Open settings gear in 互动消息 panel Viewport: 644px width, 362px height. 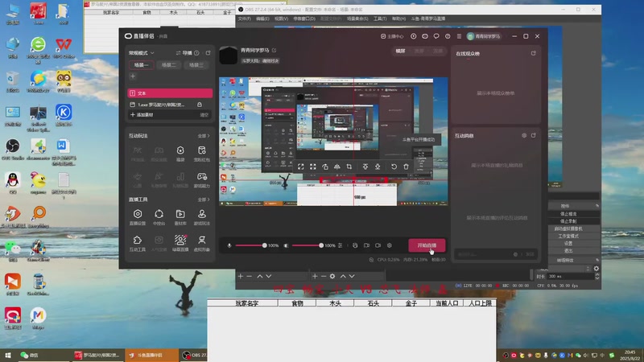[524, 135]
